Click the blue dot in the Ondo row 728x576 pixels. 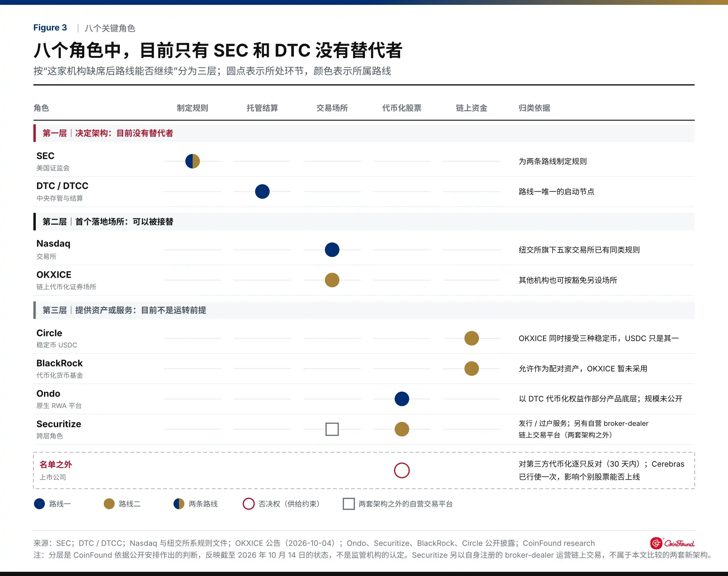[402, 399]
